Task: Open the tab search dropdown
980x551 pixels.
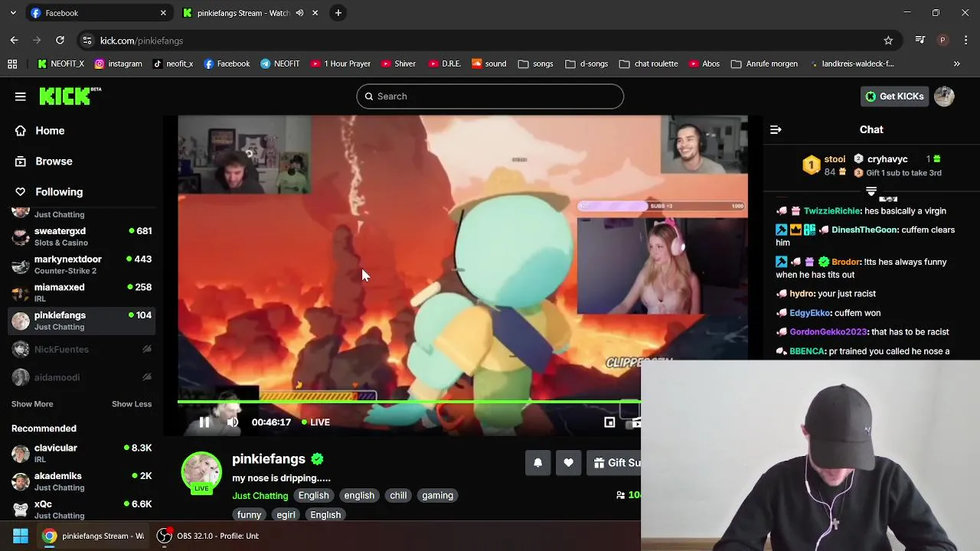Action: 13,13
